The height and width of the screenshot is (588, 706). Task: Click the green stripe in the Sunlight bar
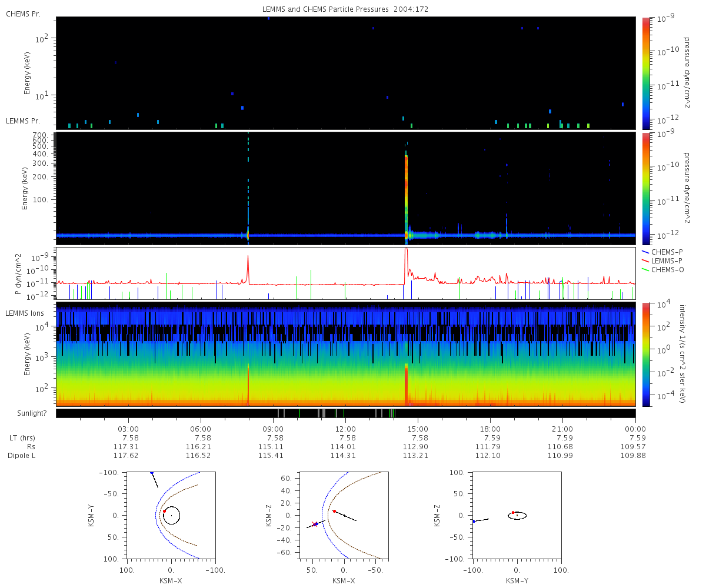point(344,413)
